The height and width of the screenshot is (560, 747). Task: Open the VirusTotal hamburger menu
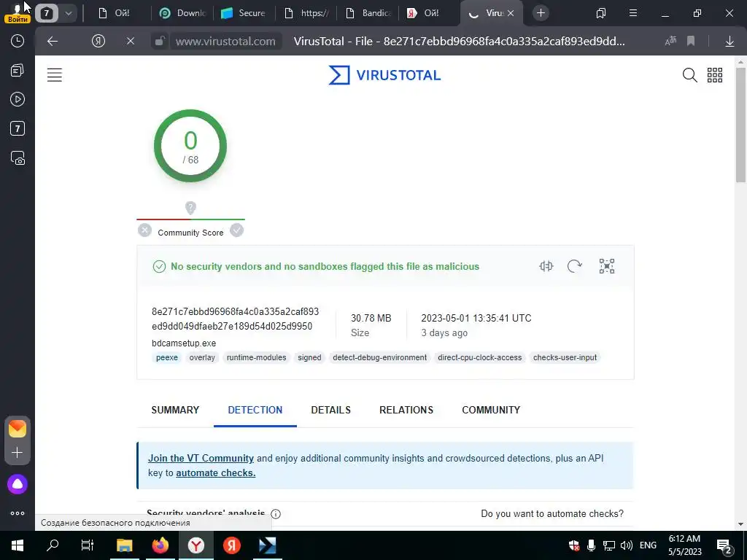pyautogui.click(x=54, y=75)
